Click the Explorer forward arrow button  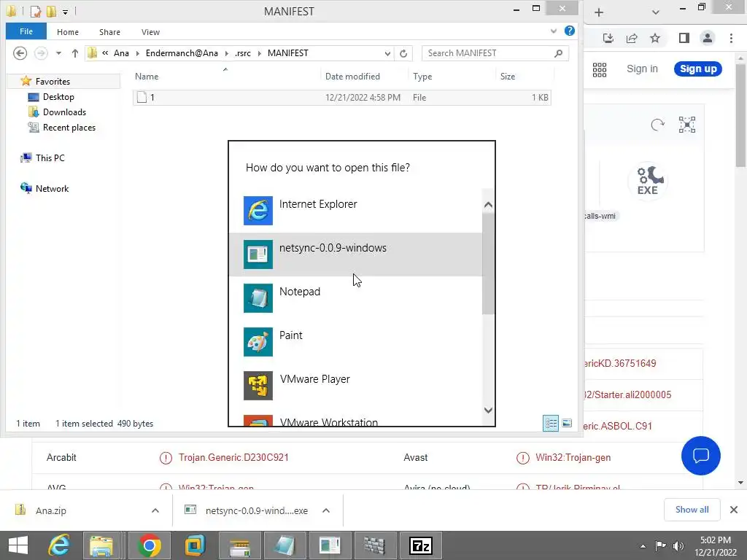tap(41, 53)
